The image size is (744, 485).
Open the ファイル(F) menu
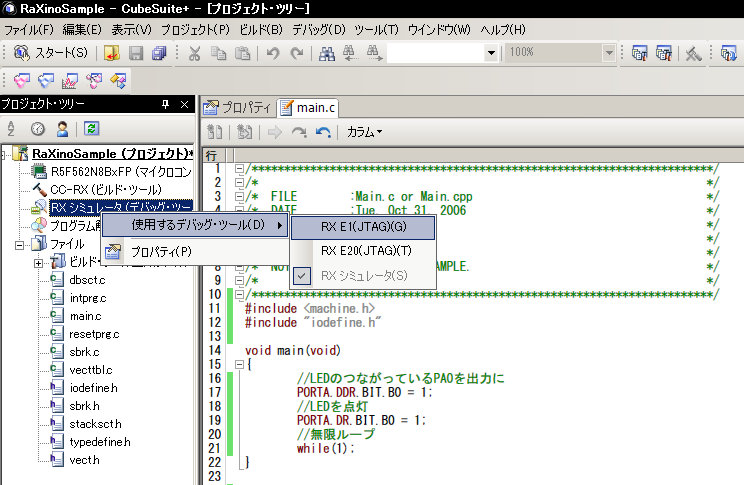[29, 30]
